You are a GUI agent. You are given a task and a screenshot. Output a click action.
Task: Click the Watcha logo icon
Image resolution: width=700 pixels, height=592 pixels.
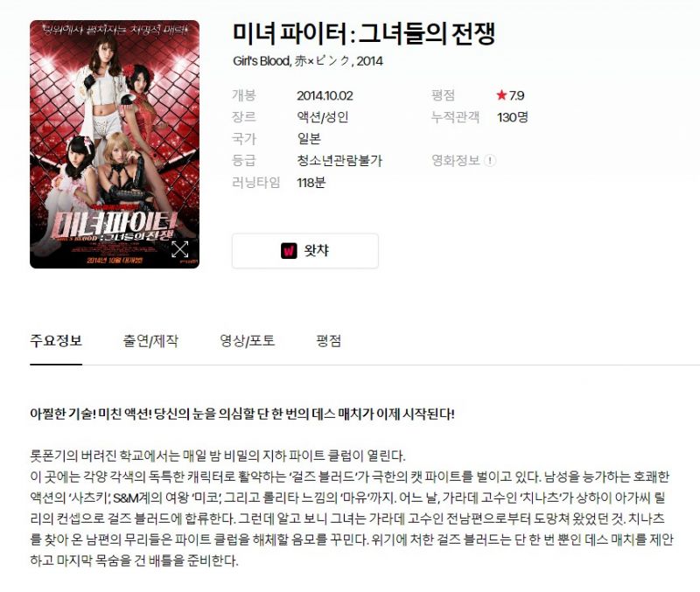[x=289, y=251]
